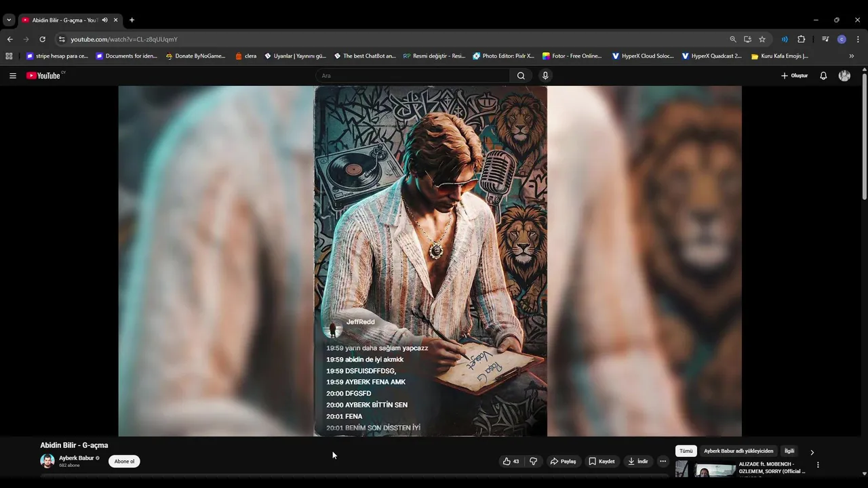
Task: Open ALIZADE ft. MOBENCH suggested video thumbnail
Action: coord(705,468)
